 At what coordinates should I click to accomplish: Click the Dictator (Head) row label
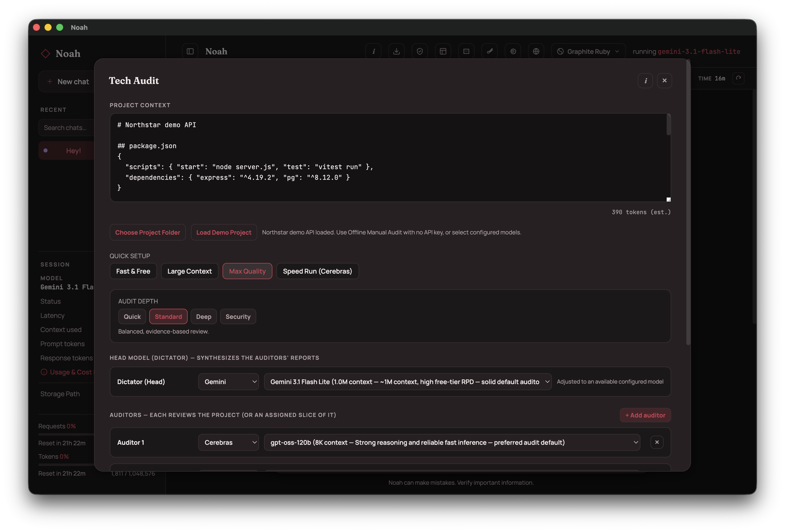click(141, 382)
